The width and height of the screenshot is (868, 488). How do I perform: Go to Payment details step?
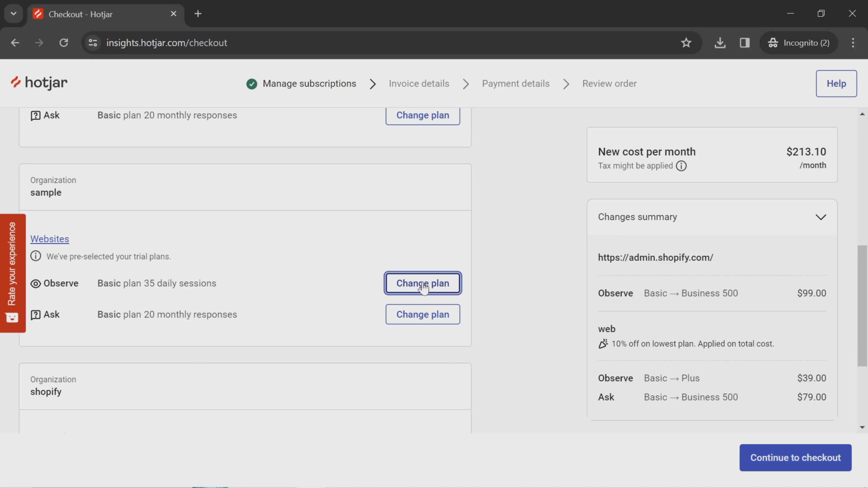516,84
